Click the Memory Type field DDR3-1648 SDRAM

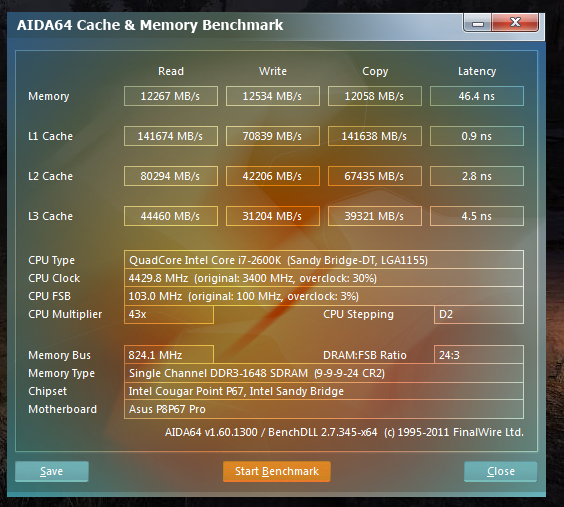(x=324, y=373)
